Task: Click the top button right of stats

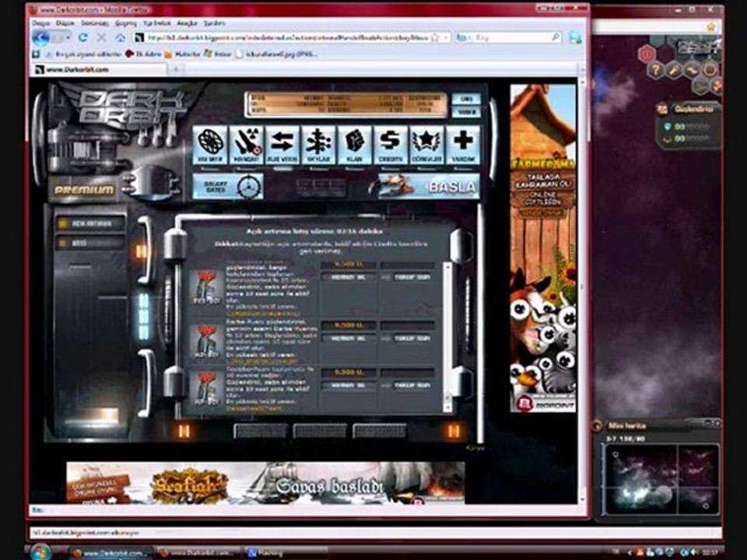Action: tap(466, 99)
